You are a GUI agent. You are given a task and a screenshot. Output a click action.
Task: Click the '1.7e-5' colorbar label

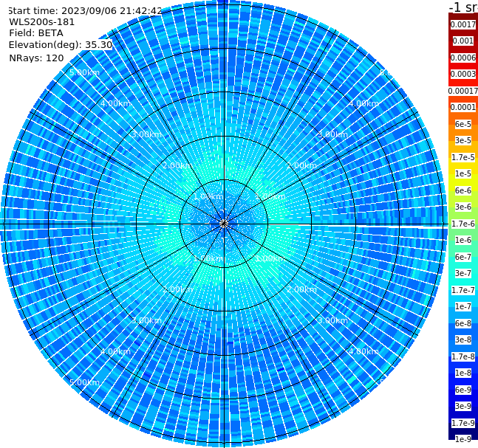[x=463, y=157]
